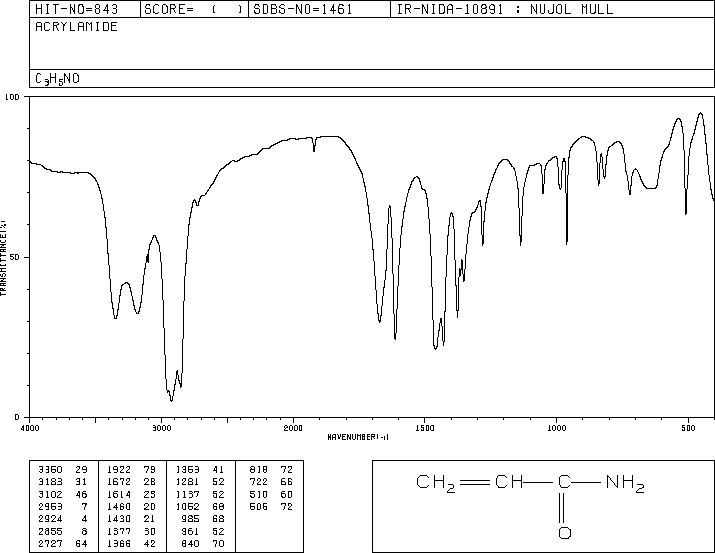Click the 2000 tick on wavenumber axis
Viewport: 715px width, 553px height.
point(292,427)
